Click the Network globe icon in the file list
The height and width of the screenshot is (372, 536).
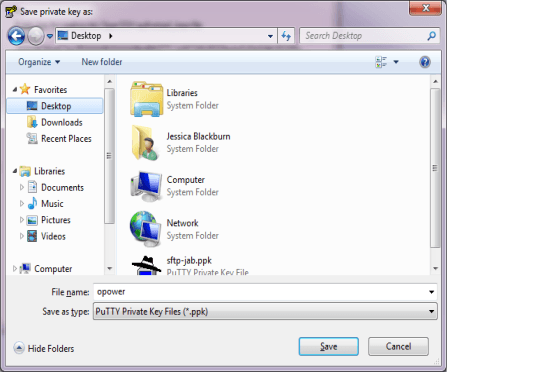[x=145, y=229]
